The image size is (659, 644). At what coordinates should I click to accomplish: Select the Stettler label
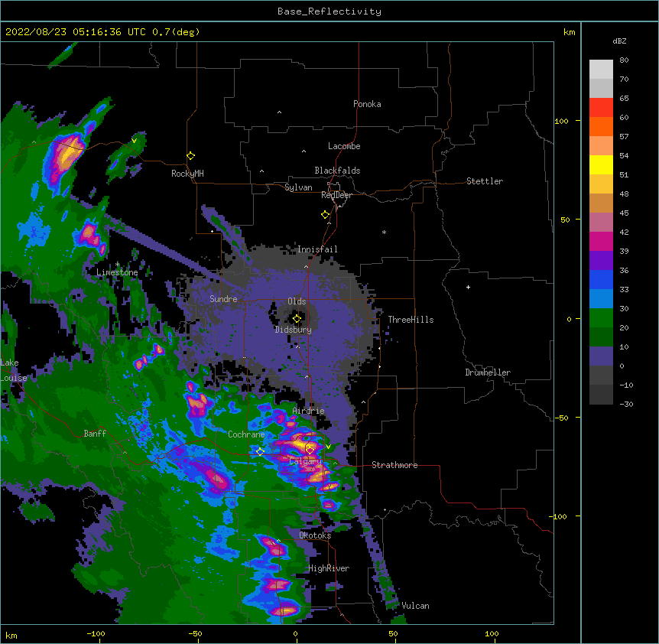click(x=485, y=181)
